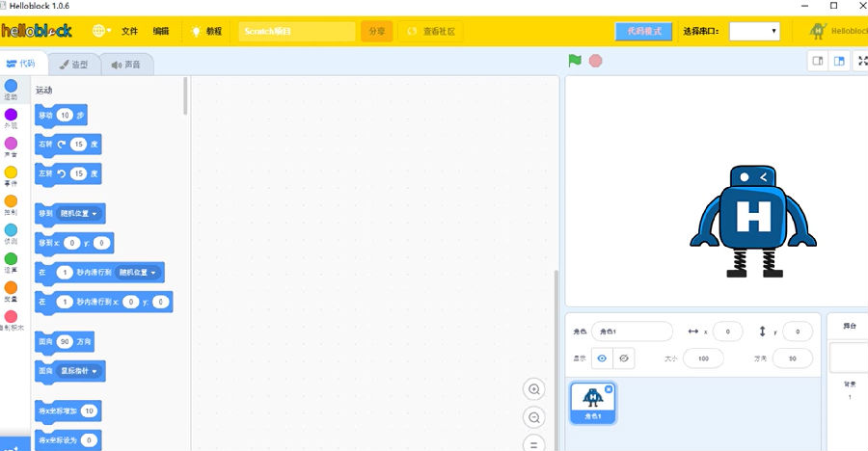Select the 运动 (Motion) blue category circle
Screen dimensions: 868x451
pos(11,86)
